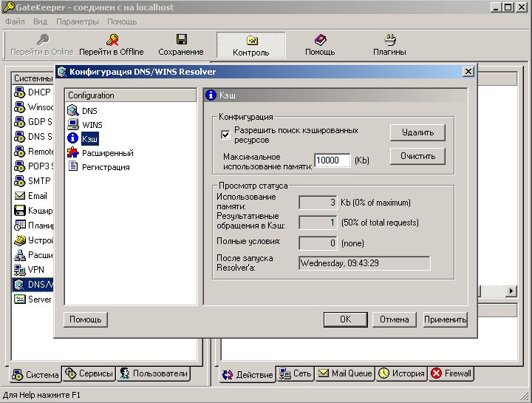Switch to the Firewall tab
The height and width of the screenshot is (403, 532).
[451, 373]
